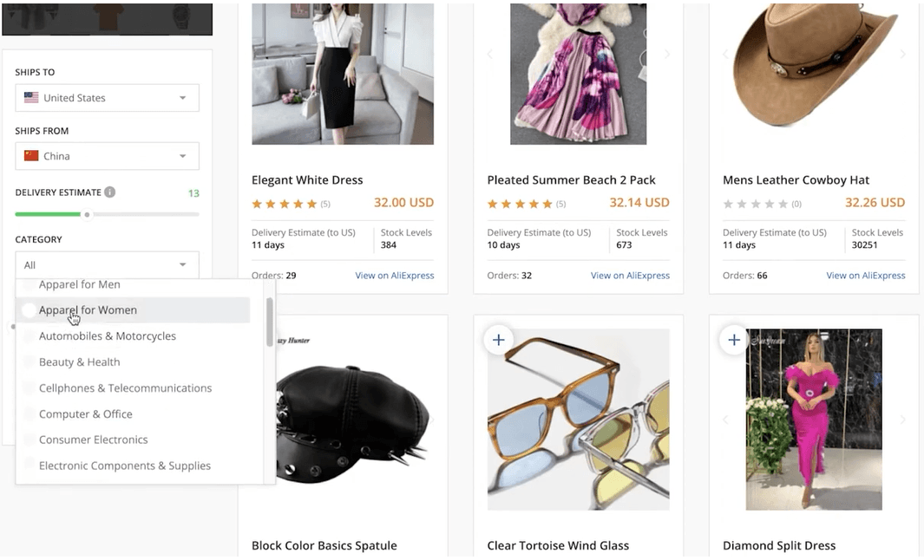
Task: Open the Ships From China dropdown
Action: 107,156
